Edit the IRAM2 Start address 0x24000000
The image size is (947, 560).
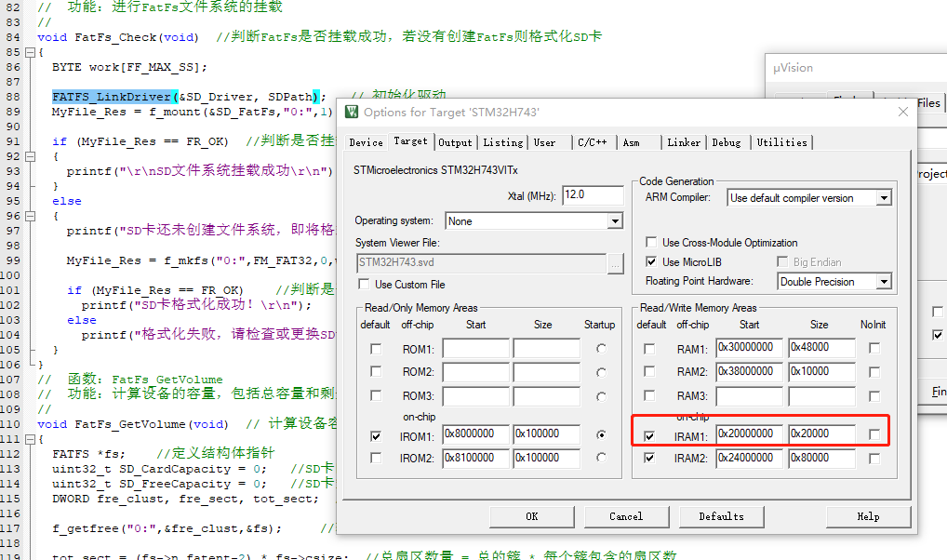[x=750, y=458]
